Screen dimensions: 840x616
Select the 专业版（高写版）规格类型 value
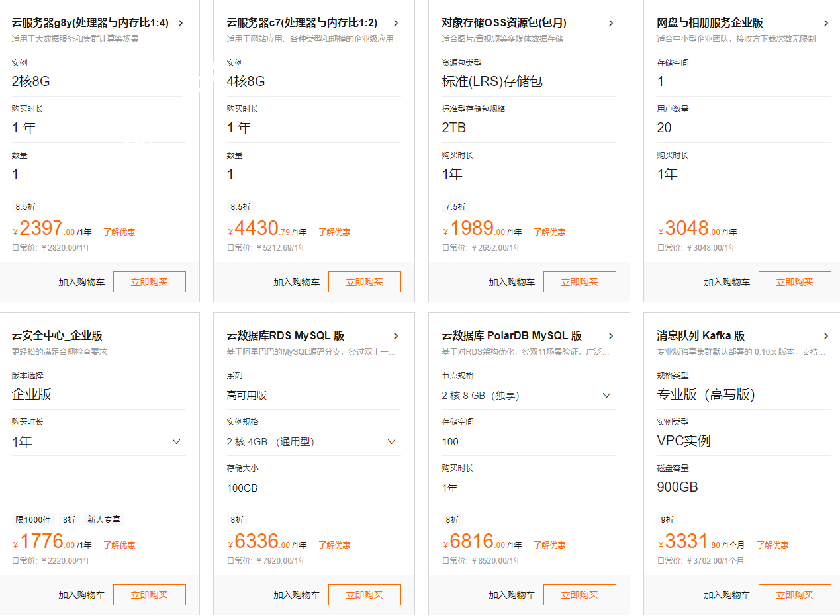point(706,395)
